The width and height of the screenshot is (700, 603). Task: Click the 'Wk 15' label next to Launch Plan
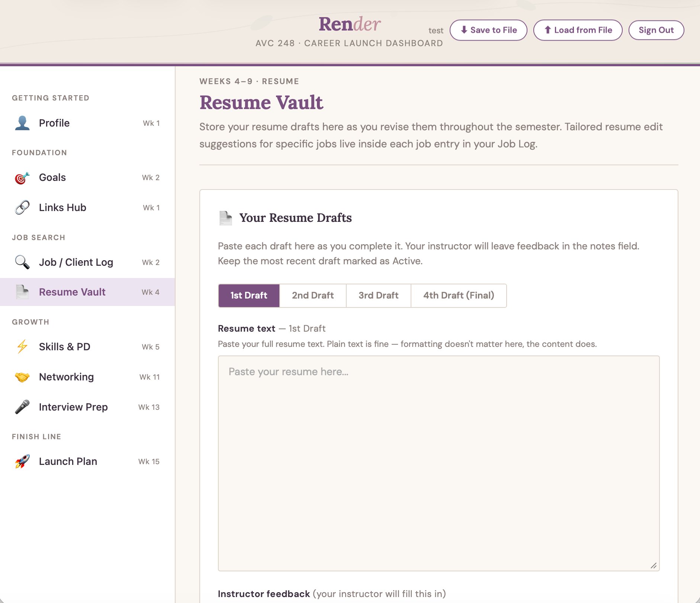click(149, 462)
